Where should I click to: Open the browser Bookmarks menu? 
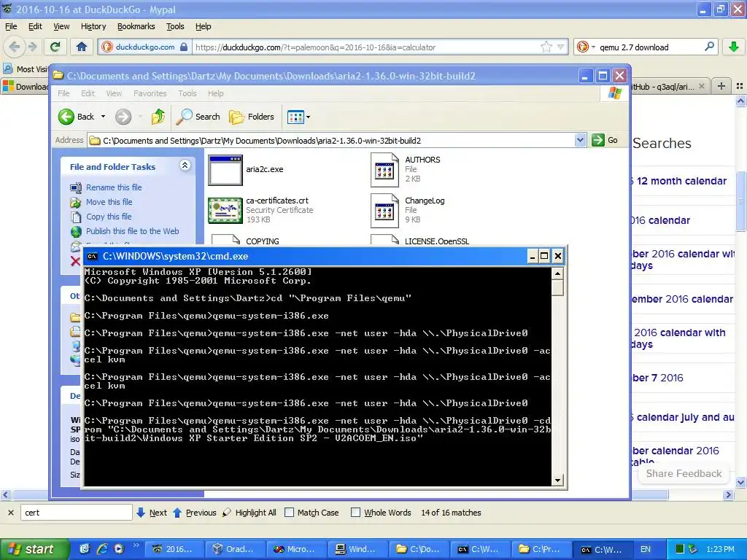[x=136, y=26]
